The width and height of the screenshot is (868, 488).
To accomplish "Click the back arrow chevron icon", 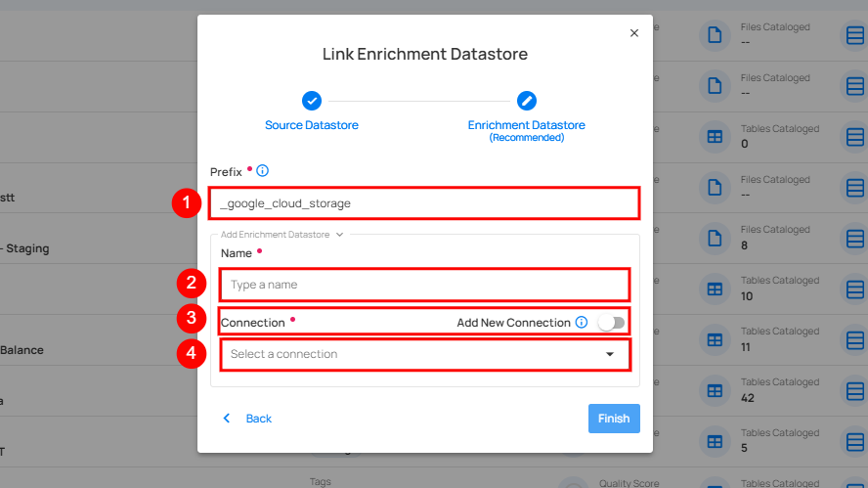I will 227,419.
